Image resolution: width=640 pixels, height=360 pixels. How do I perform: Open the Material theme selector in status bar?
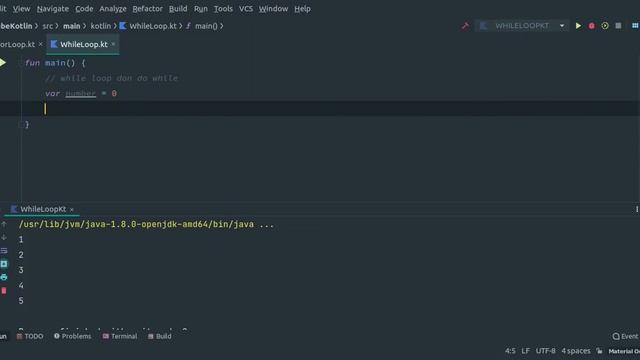click(x=624, y=351)
